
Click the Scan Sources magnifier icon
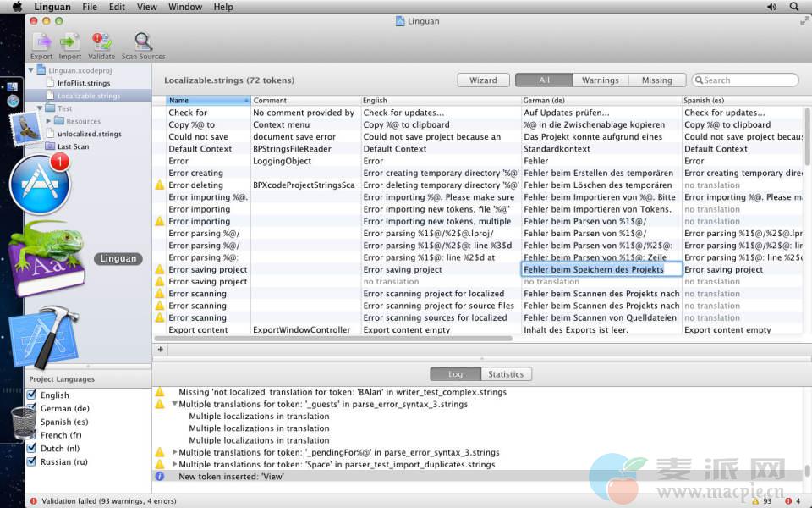tap(143, 42)
